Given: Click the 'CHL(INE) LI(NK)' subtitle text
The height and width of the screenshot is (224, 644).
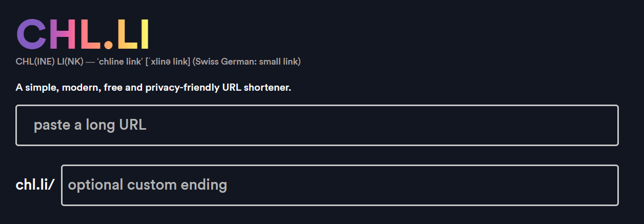Looking at the screenshot, I should point(49,62).
